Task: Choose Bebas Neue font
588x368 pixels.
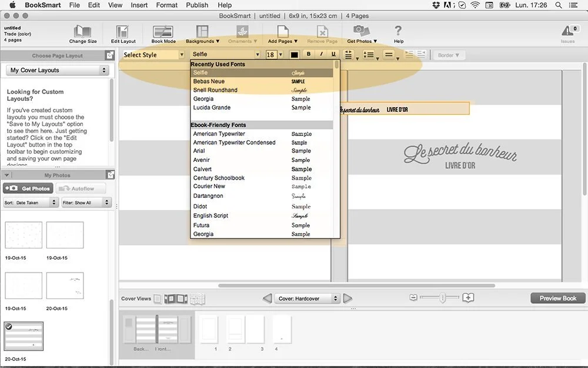Action: [262, 81]
